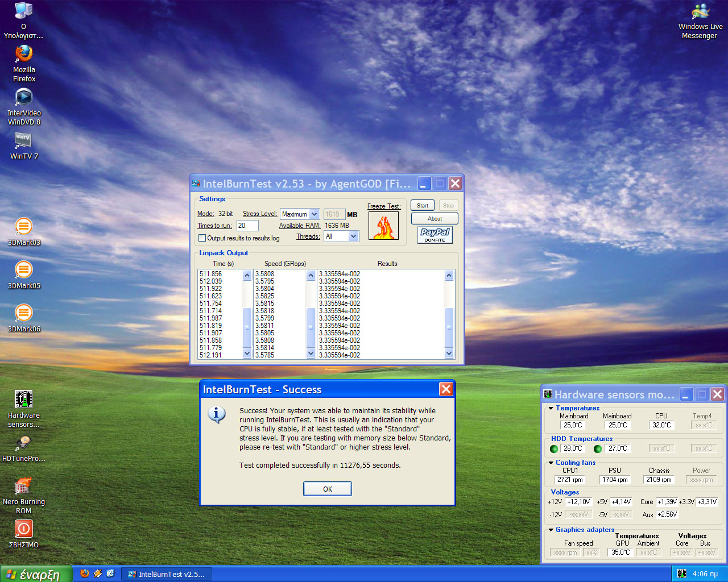728x582 pixels.
Task: Launch Nero Burning ROM desktop icon
Action: [x=24, y=487]
